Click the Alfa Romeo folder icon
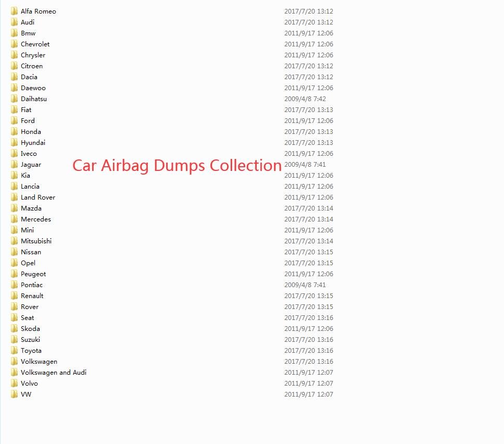The width and height of the screenshot is (504, 444). [14, 11]
